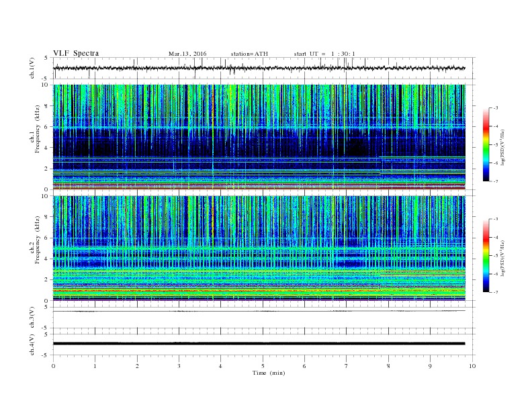
Task: Click the "3" tick on the time axis
Action: point(179,366)
